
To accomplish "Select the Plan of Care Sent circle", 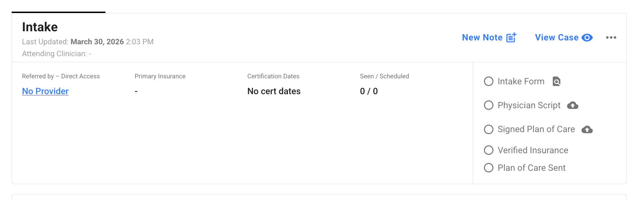I will click(x=489, y=168).
